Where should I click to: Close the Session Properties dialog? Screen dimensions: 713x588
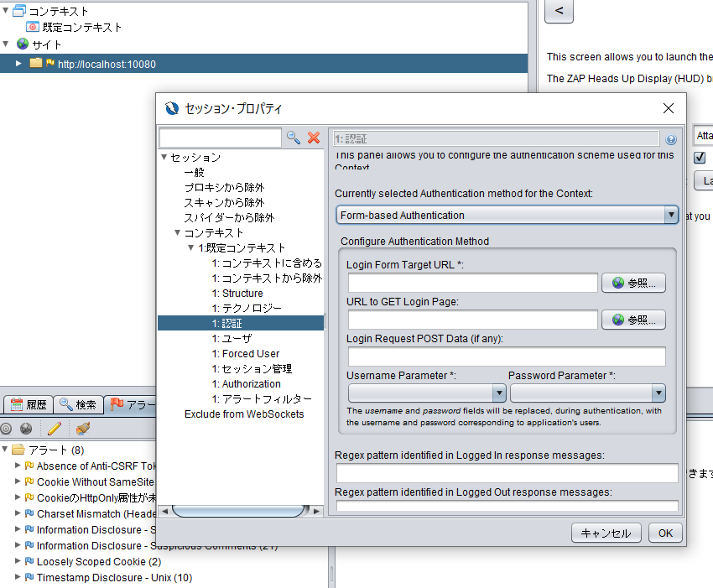pyautogui.click(x=669, y=108)
